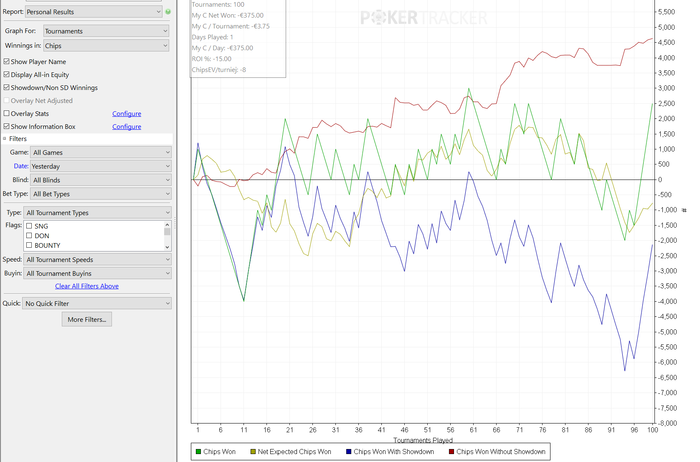The image size is (700, 462).
Task: Open the Date dropdown set to Yesterday
Action: (x=101, y=166)
